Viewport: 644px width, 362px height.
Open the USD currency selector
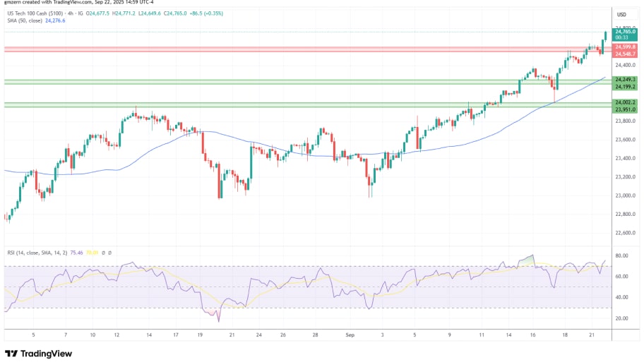coord(621,15)
